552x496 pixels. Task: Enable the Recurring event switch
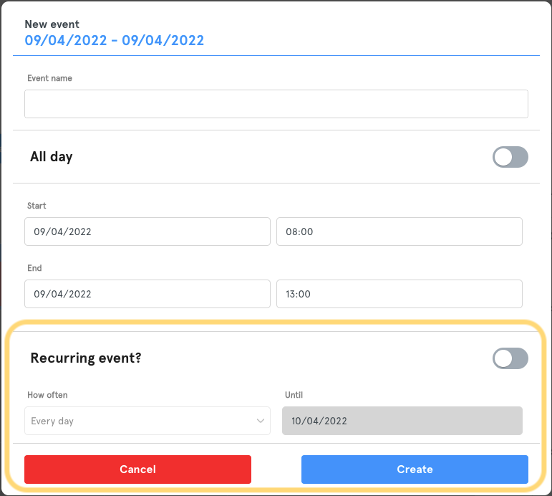510,358
